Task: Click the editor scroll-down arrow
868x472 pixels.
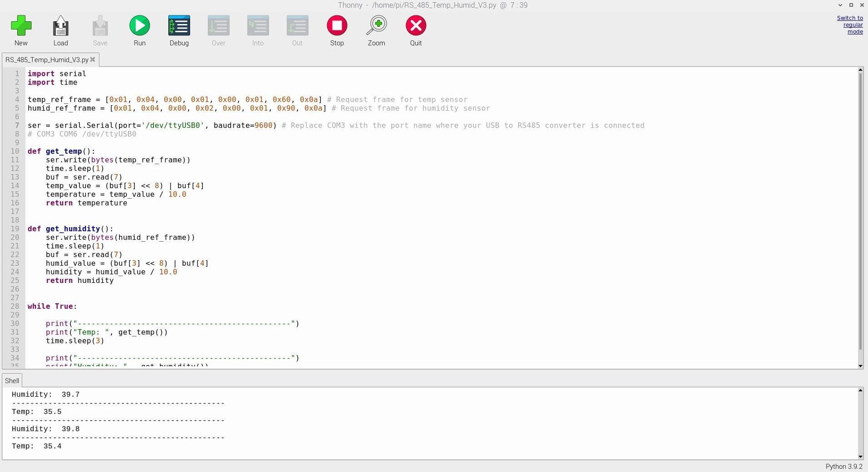Action: pos(860,366)
